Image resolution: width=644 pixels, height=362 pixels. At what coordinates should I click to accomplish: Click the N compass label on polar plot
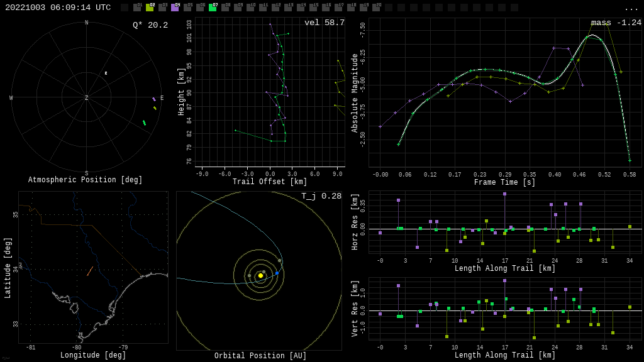coord(87,23)
